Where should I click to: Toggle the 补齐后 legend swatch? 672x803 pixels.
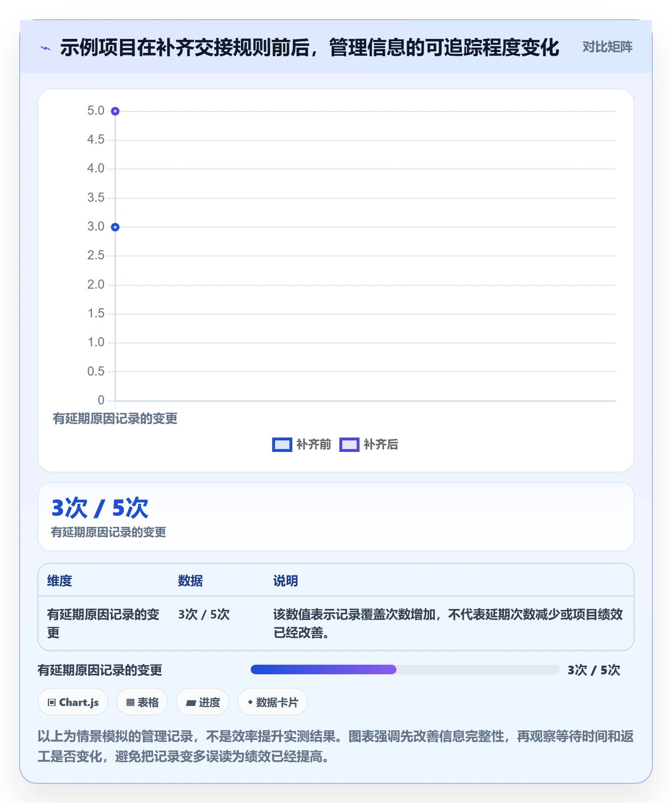pyautogui.click(x=349, y=445)
